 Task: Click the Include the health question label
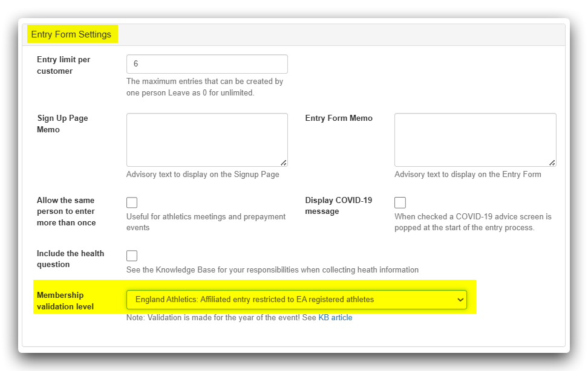click(70, 259)
